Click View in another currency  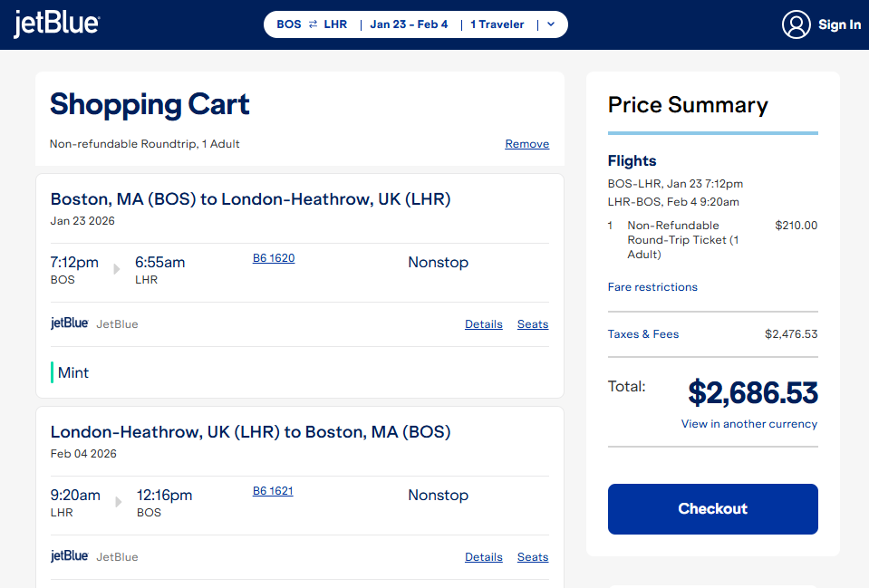748,424
